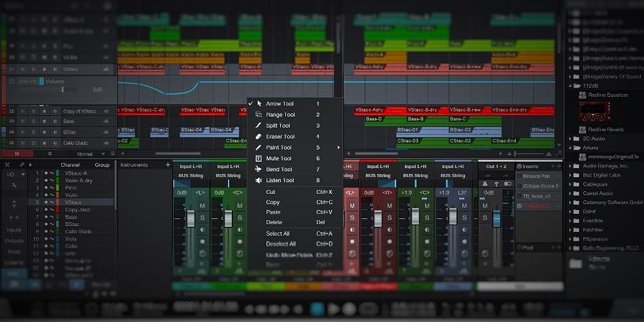Select the Listen Tool speaker icon
Image resolution: width=644 pixels, height=322 pixels.
(259, 180)
